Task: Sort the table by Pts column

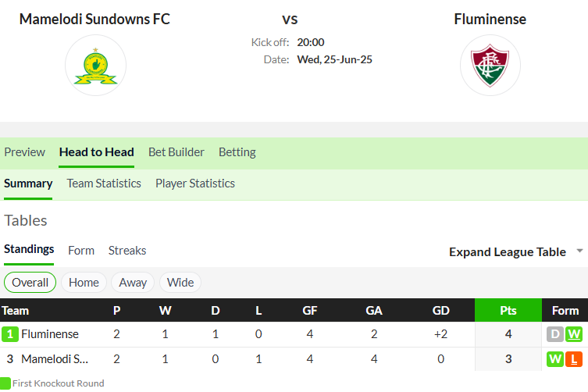Action: point(508,310)
